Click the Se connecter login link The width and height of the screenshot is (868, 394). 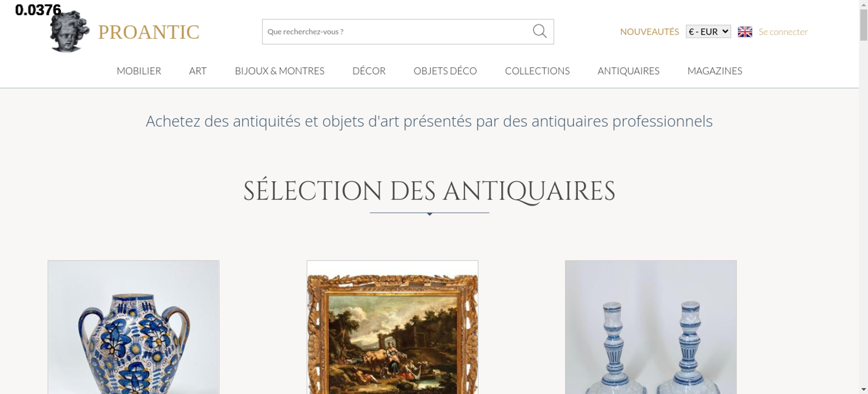tap(783, 32)
